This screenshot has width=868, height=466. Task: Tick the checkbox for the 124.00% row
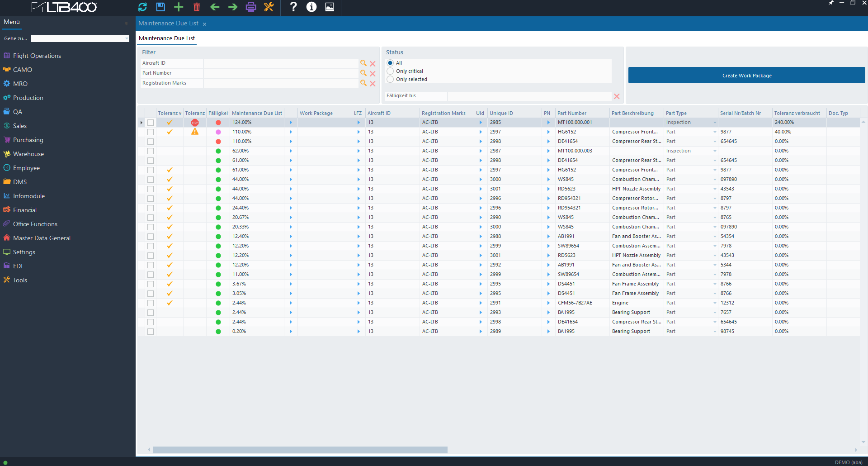pyautogui.click(x=151, y=123)
